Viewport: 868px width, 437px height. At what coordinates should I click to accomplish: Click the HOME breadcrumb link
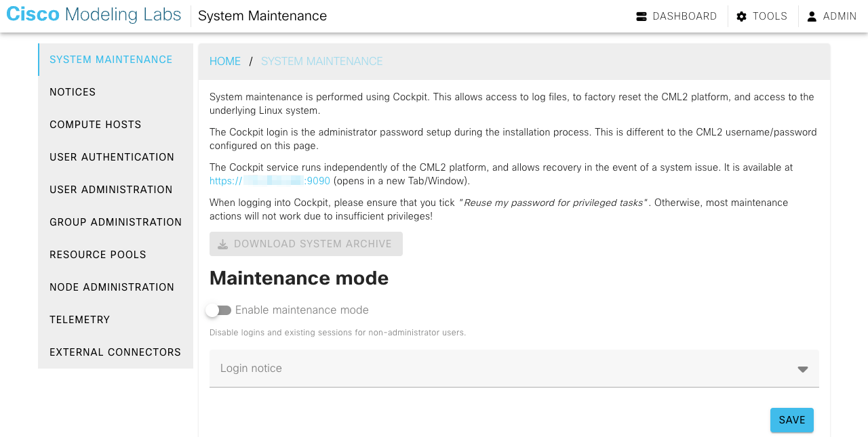coord(225,61)
